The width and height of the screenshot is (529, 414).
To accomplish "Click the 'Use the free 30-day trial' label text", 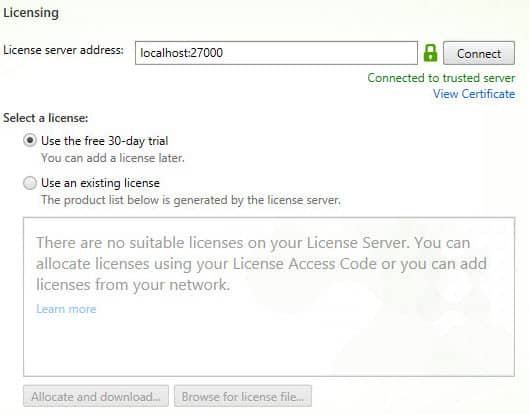I will tap(105, 141).
